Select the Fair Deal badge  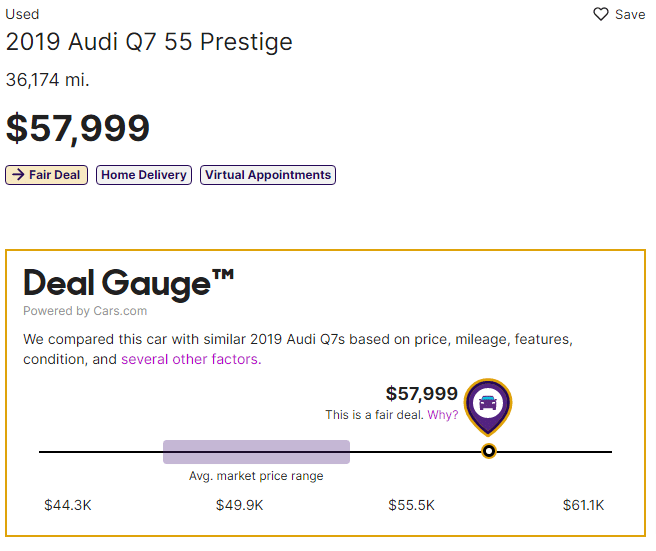click(x=46, y=175)
